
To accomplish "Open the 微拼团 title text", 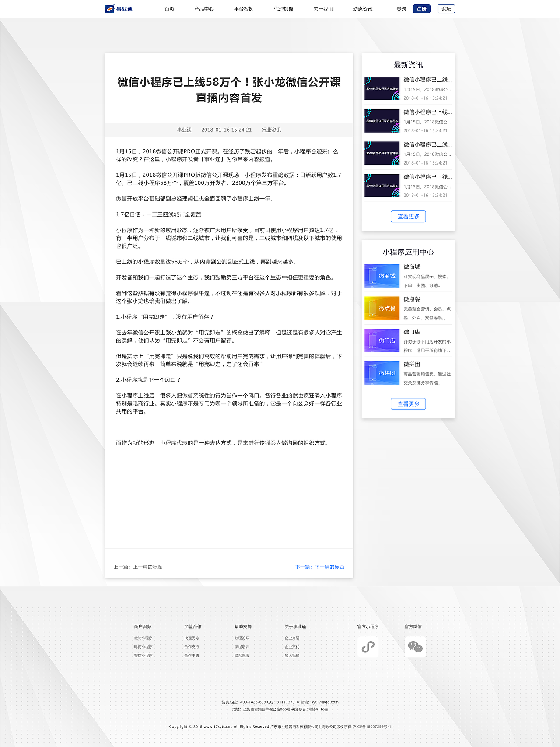I will point(412,364).
